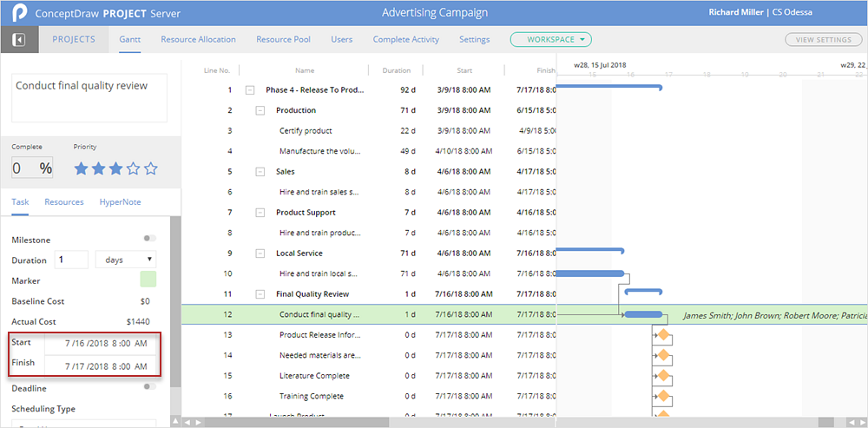
Task: Click the VIEW SETTINGS button
Action: pyautogui.click(x=823, y=40)
